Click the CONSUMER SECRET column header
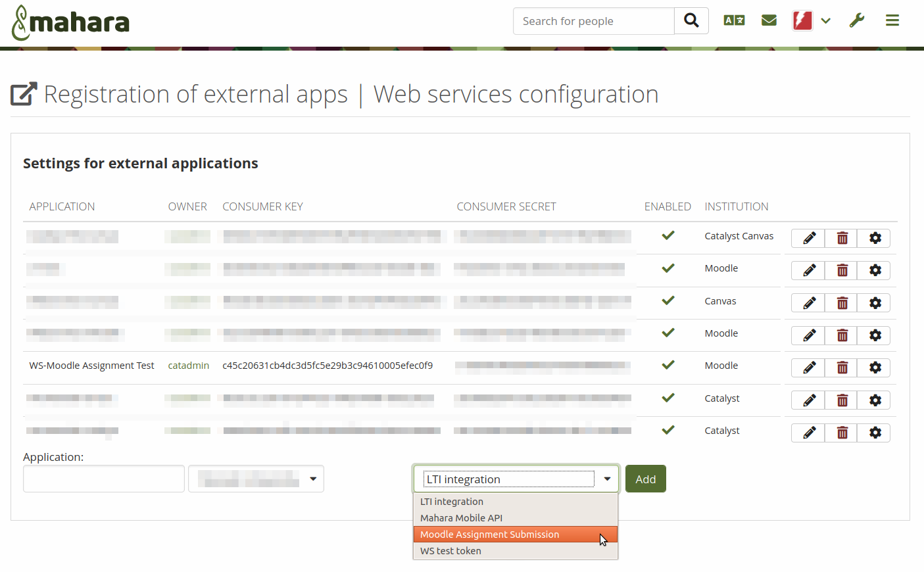924x572 pixels. coord(506,206)
